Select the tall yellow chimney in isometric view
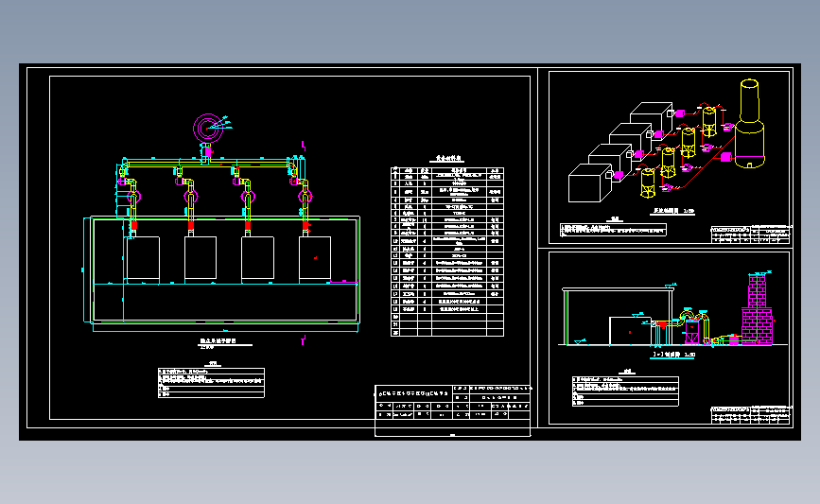The height and width of the screenshot is (504, 820). tap(750, 124)
